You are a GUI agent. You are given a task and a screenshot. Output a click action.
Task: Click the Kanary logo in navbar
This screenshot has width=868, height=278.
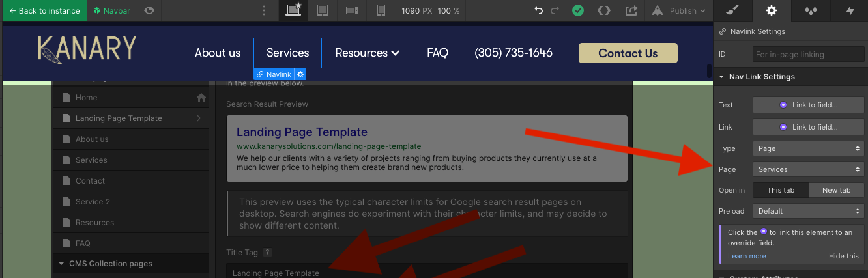tap(87, 51)
